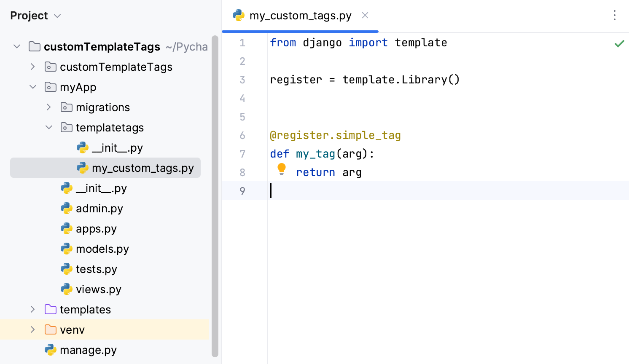The height and width of the screenshot is (364, 629).
Task: Click the Python file icon next to my_custom_tags.py tab
Action: pos(239,15)
